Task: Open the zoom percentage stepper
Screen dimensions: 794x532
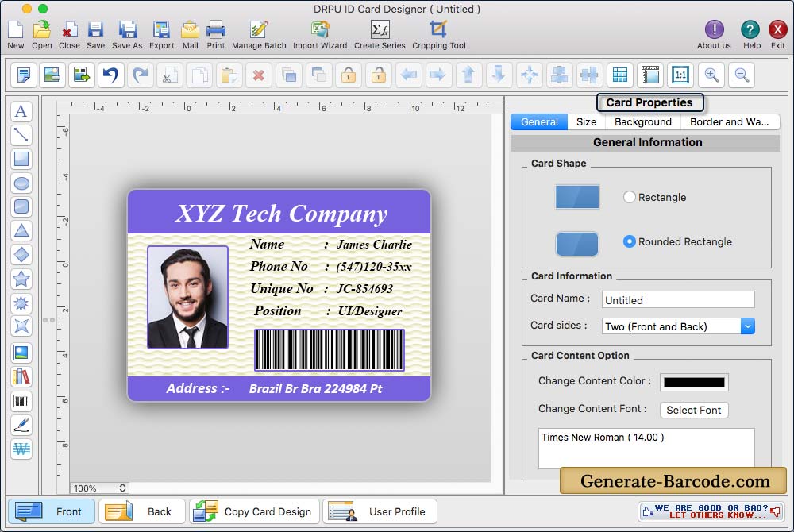Action: coord(122,488)
